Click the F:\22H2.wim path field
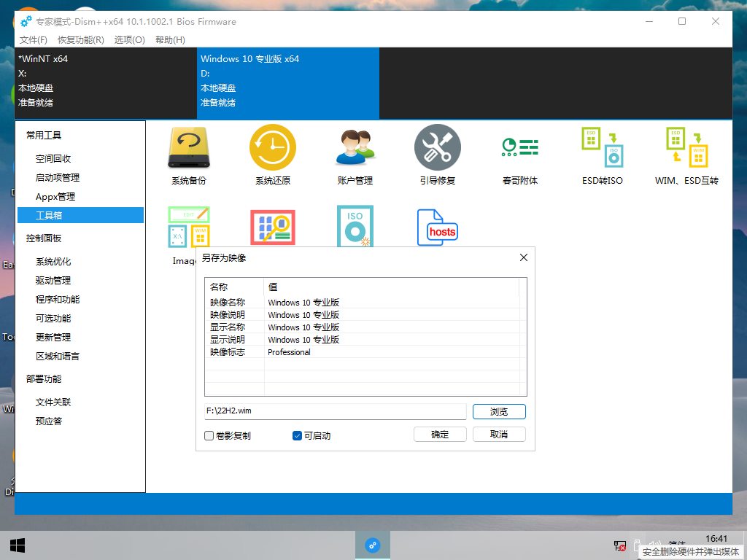 (x=335, y=411)
